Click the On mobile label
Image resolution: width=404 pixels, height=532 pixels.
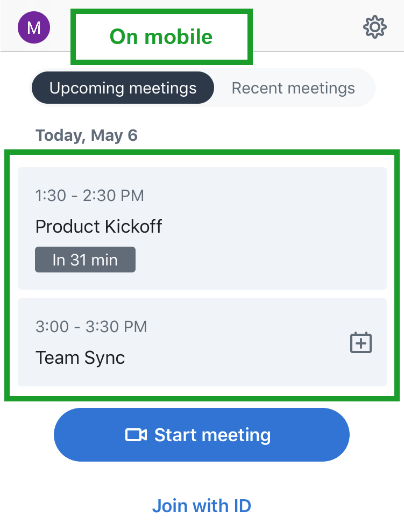pos(161,37)
